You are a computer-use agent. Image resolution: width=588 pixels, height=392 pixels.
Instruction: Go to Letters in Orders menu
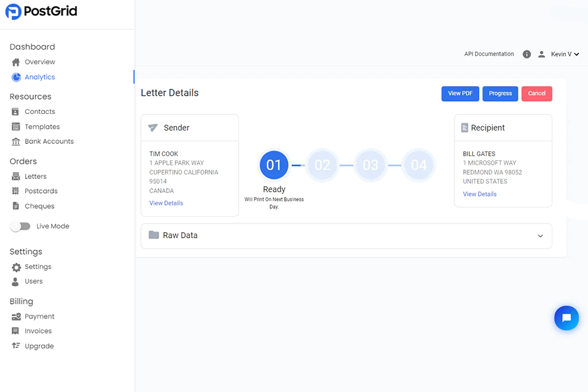pyautogui.click(x=36, y=176)
